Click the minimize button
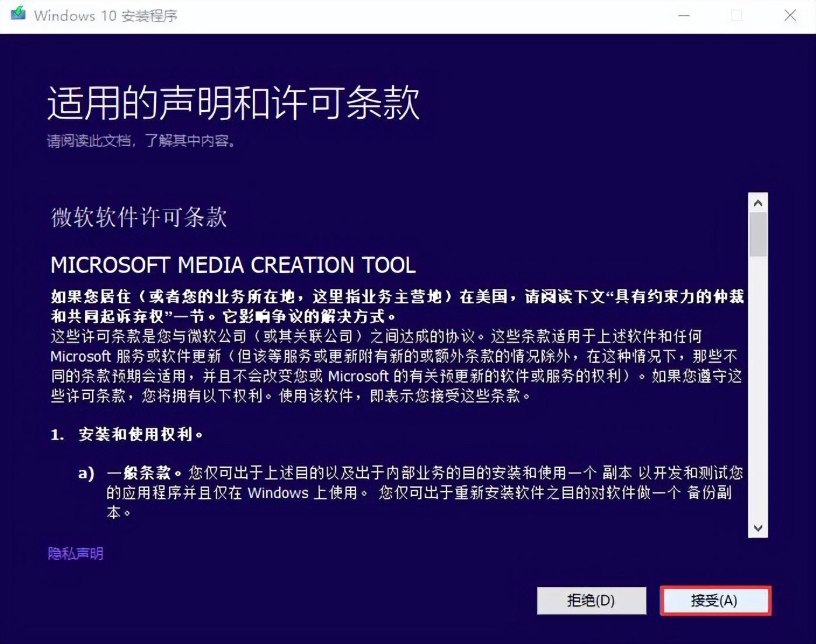The image size is (816, 644). (x=683, y=16)
